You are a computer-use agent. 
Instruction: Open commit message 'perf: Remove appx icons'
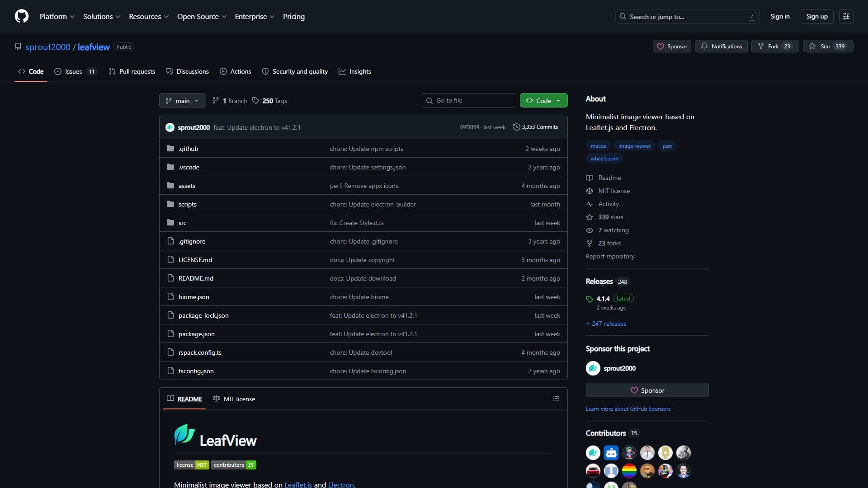[364, 186]
